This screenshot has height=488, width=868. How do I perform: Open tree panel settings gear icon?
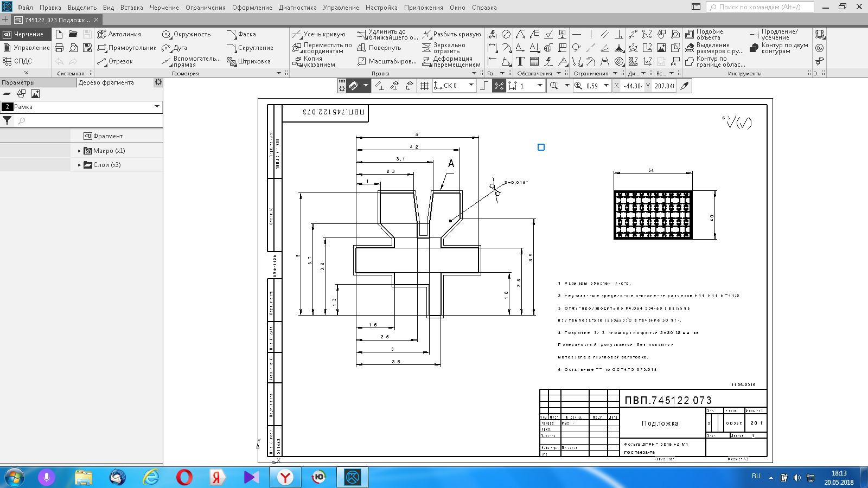click(158, 82)
